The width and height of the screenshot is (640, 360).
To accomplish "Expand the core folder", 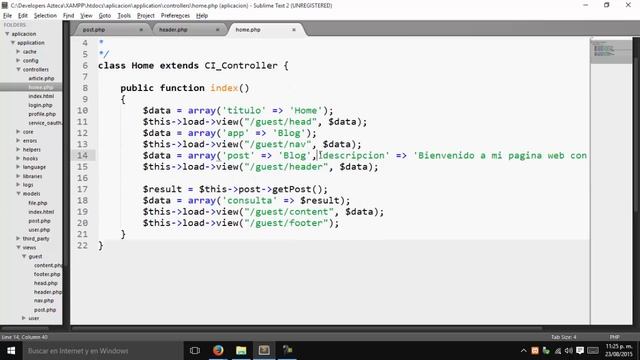I will pos(18,131).
